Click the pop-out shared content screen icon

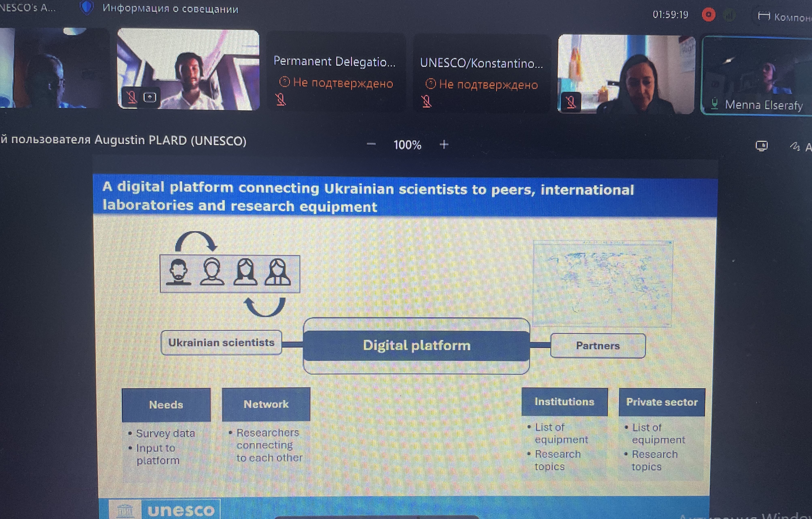(761, 146)
